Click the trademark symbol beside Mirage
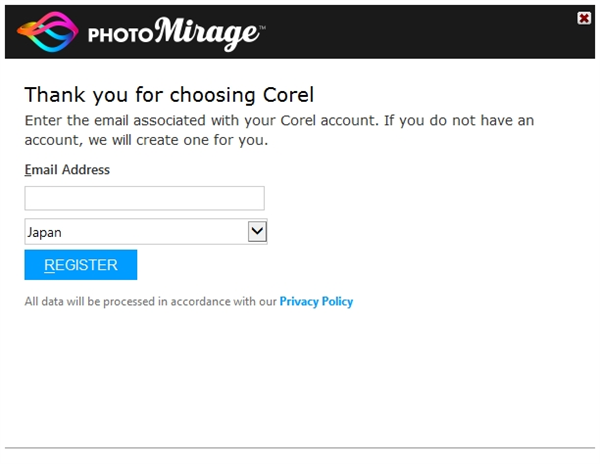 (x=262, y=28)
